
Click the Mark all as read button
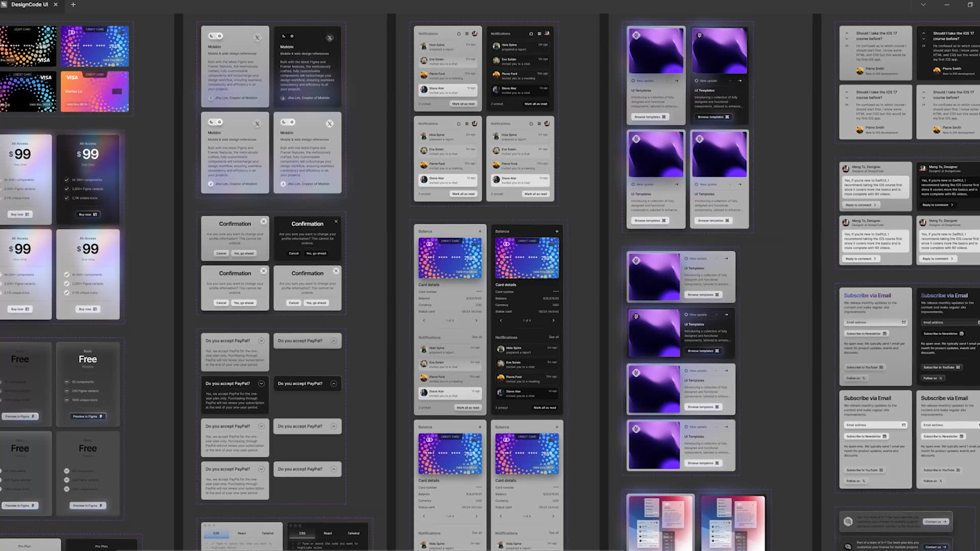pyautogui.click(x=463, y=103)
